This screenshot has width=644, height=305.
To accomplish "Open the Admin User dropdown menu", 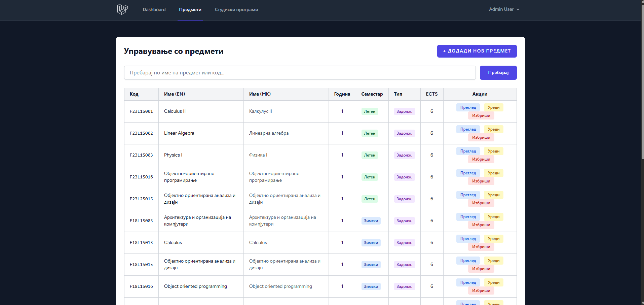I will tap(504, 9).
